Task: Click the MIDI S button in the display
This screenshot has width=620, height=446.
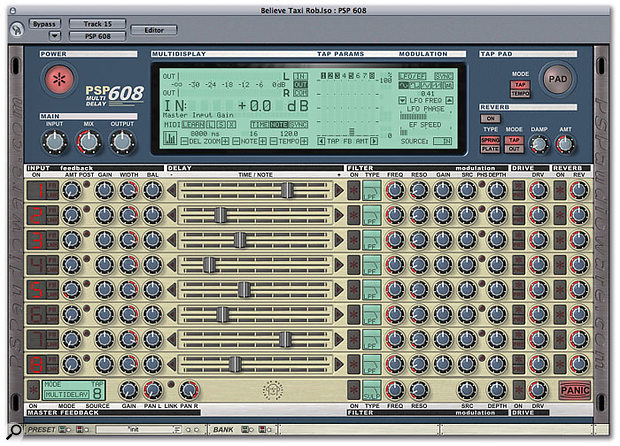Action: [221, 125]
